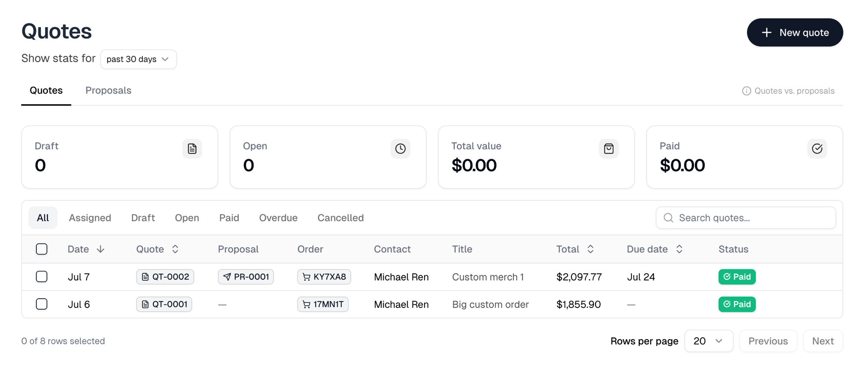868x379 pixels.
Task: Open order 17MN1T cart badge
Action: point(323,304)
